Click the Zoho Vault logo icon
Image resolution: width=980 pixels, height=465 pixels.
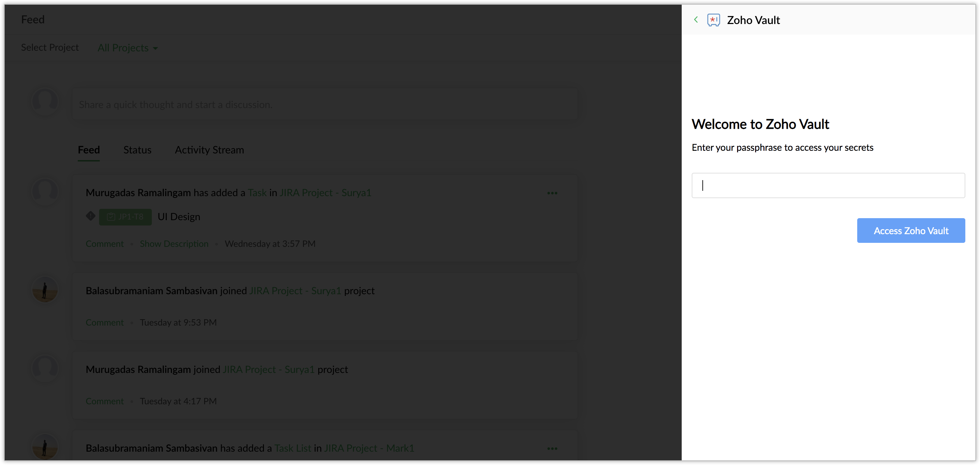713,20
